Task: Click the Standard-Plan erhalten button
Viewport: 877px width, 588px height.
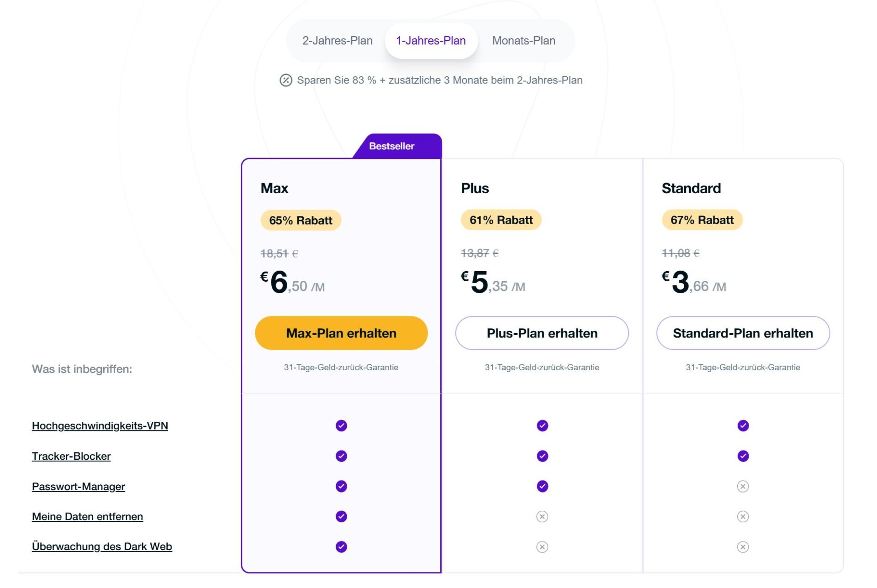Action: [x=743, y=333]
